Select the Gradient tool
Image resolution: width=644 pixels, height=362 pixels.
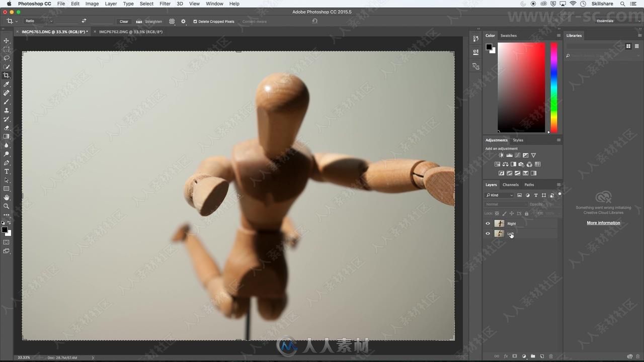tap(7, 136)
